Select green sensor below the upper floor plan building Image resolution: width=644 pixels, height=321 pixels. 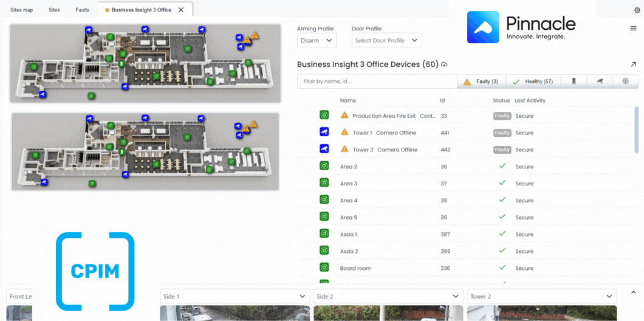tap(91, 96)
